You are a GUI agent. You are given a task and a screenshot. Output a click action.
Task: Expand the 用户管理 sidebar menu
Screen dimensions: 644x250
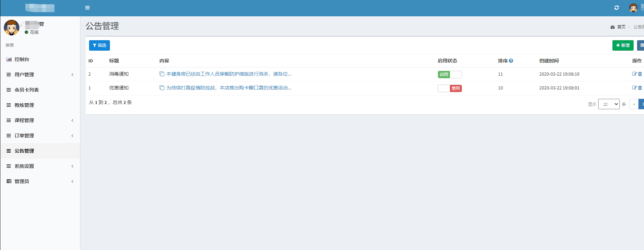pos(40,75)
